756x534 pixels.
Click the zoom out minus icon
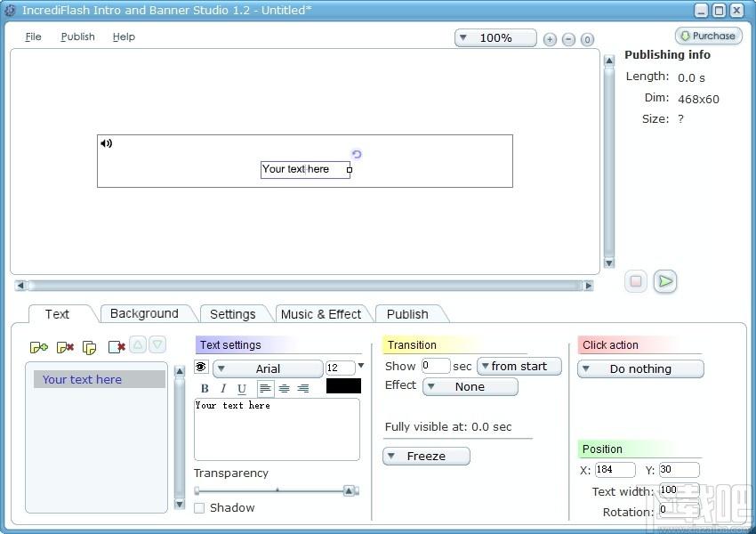tap(569, 39)
